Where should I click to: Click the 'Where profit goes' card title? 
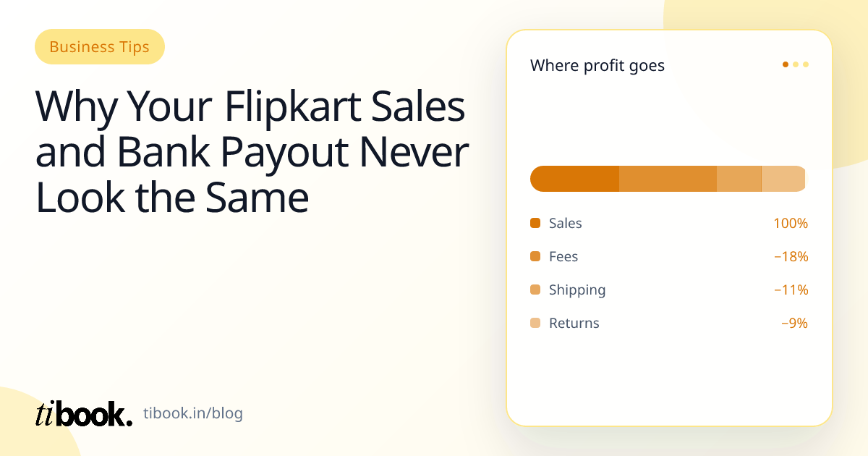click(x=597, y=66)
